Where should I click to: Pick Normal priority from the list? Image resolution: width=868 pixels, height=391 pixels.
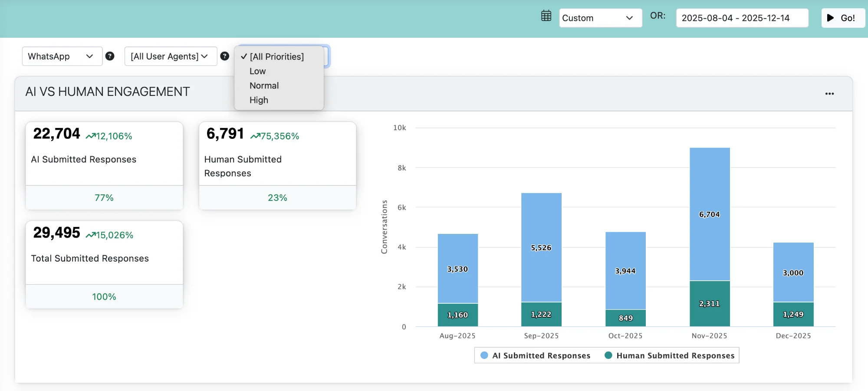point(264,85)
